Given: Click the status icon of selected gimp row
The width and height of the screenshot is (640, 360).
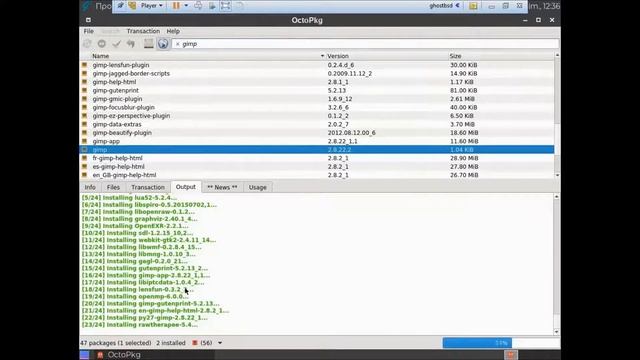Looking at the screenshot, I should tap(84, 150).
